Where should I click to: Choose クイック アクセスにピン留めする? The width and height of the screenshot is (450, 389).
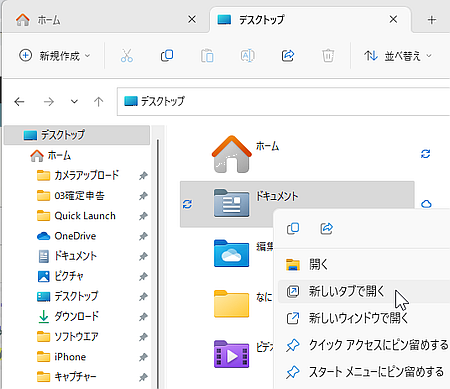click(364, 345)
